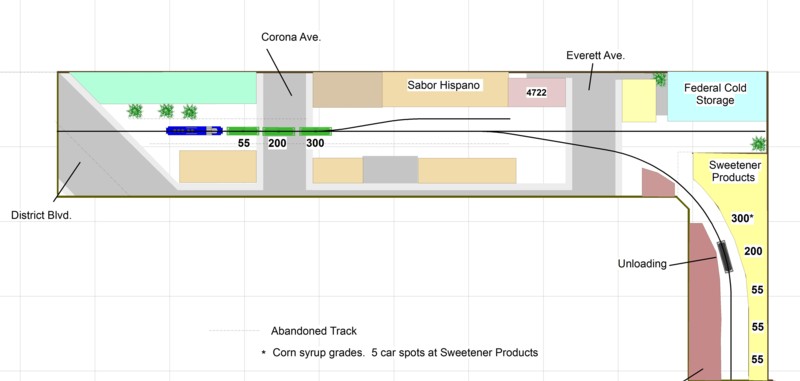The image size is (800, 381).
Task: Select the Federal Cold Storage building
Action: click(717, 96)
